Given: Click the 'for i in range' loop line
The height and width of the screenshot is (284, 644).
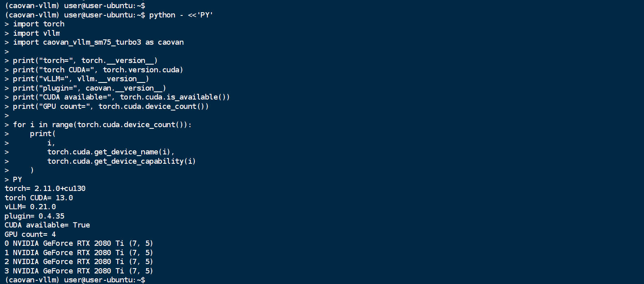Looking at the screenshot, I should (x=102, y=125).
